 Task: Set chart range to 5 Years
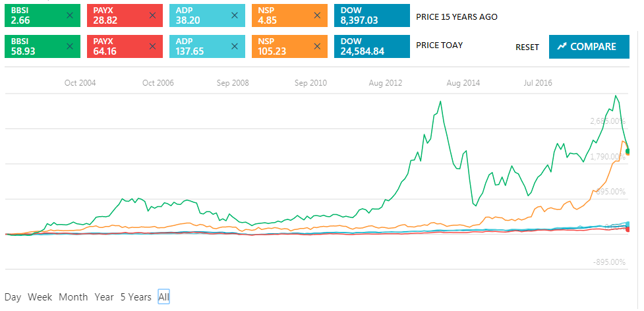click(x=136, y=297)
